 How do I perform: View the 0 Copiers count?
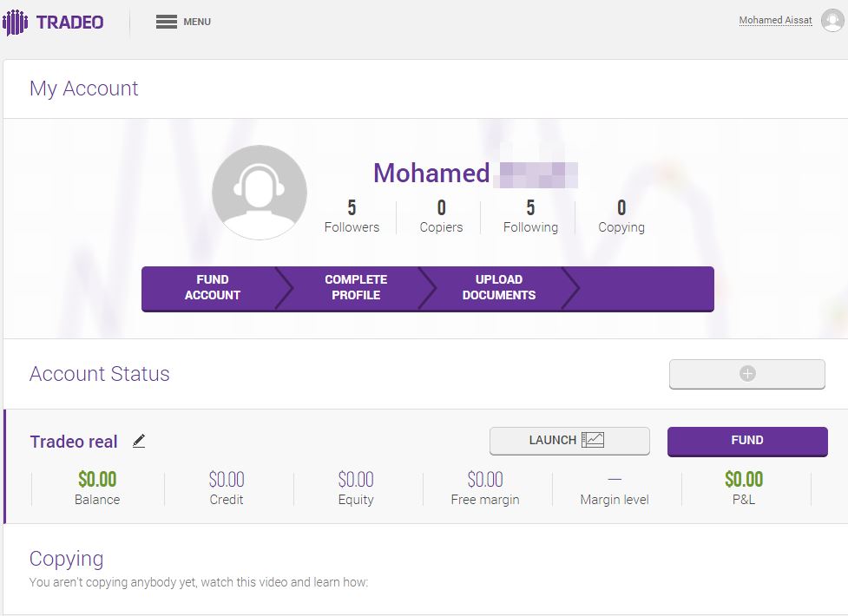click(x=441, y=216)
